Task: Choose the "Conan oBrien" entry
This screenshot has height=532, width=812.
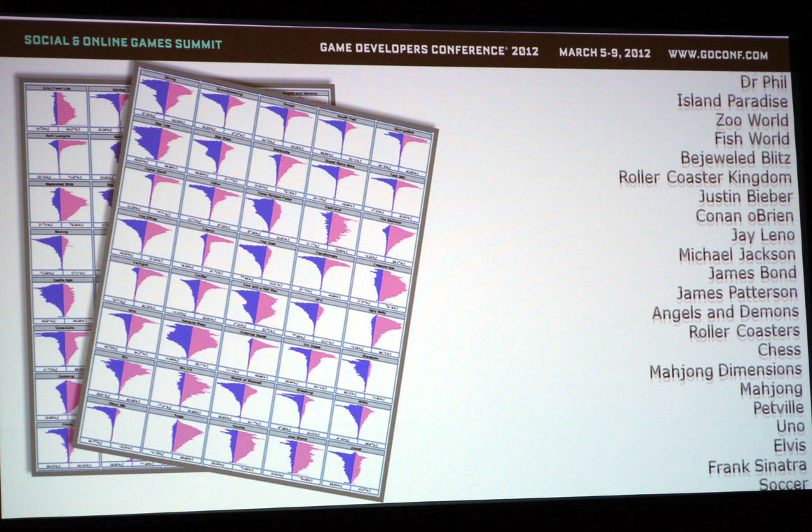Action: tap(745, 215)
